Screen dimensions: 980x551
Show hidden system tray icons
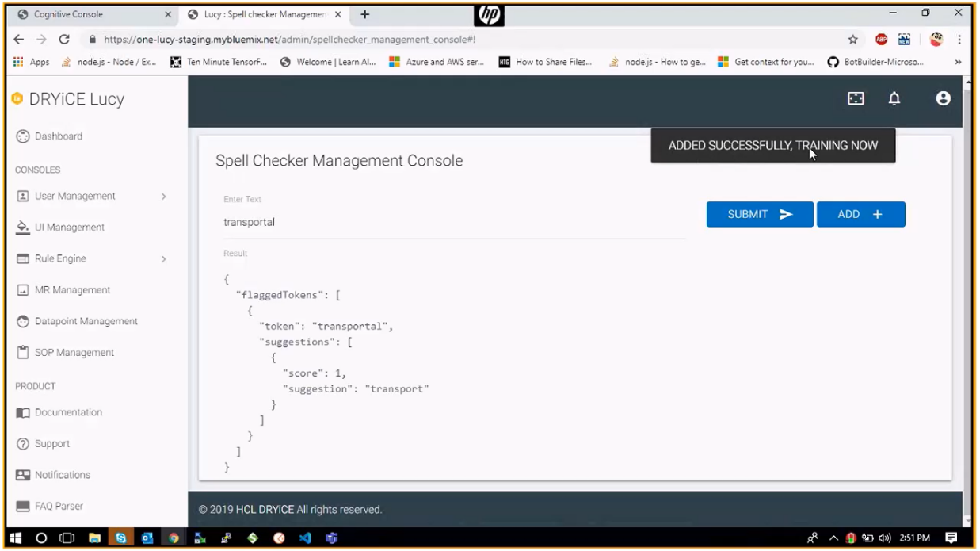click(833, 538)
